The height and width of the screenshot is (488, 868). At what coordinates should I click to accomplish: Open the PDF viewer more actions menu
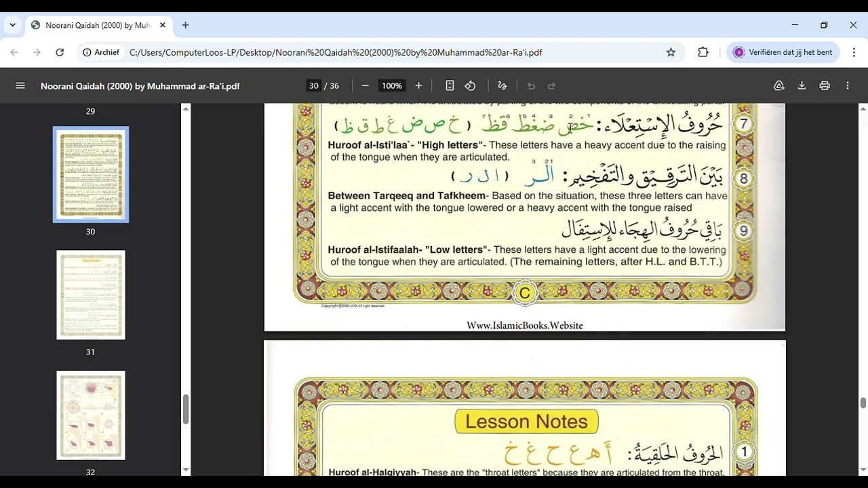(x=848, y=86)
